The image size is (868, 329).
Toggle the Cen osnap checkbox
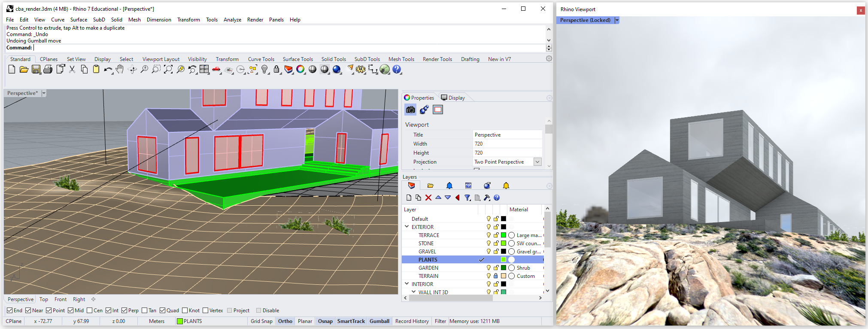90,311
